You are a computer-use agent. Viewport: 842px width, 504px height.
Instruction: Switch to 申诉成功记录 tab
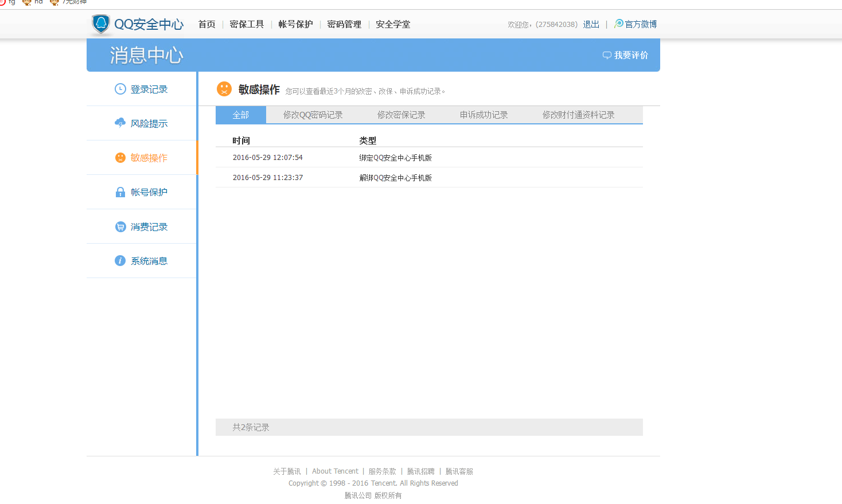coord(484,115)
